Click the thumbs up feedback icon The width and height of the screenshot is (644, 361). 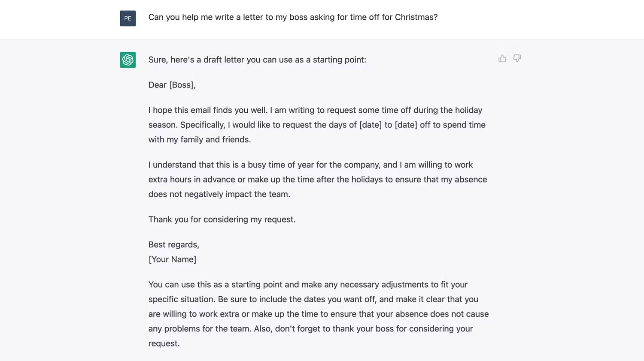[x=502, y=58]
